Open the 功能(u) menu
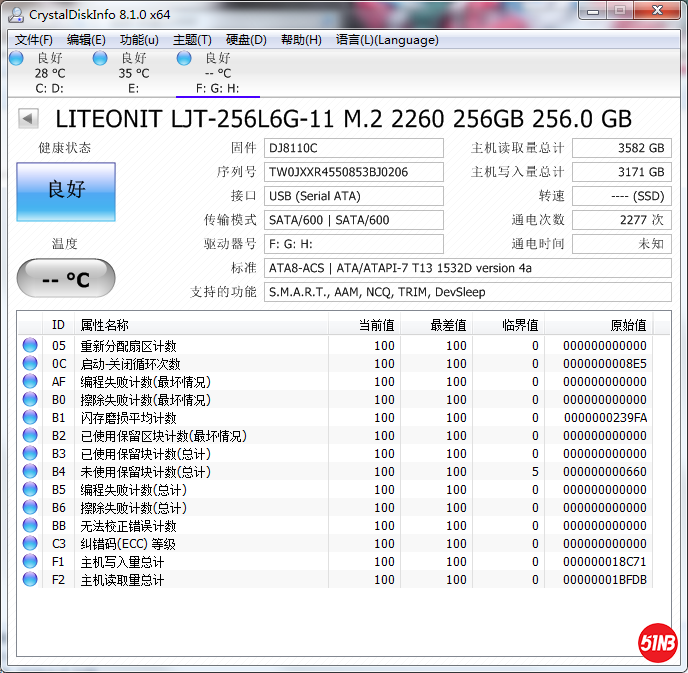The height and width of the screenshot is (673, 688). [139, 40]
